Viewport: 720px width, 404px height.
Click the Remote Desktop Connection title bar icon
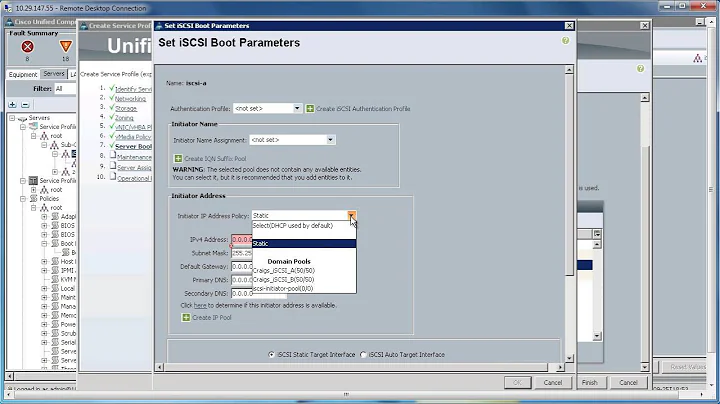coord(7,8)
